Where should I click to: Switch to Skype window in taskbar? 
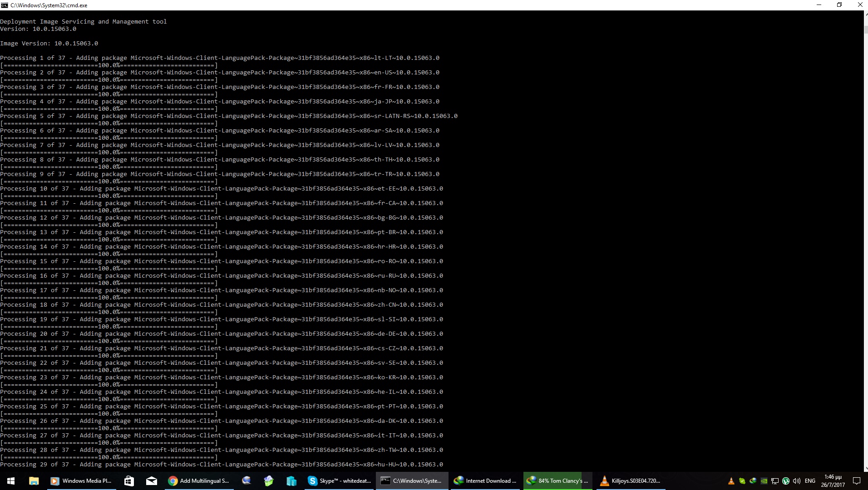point(339,481)
